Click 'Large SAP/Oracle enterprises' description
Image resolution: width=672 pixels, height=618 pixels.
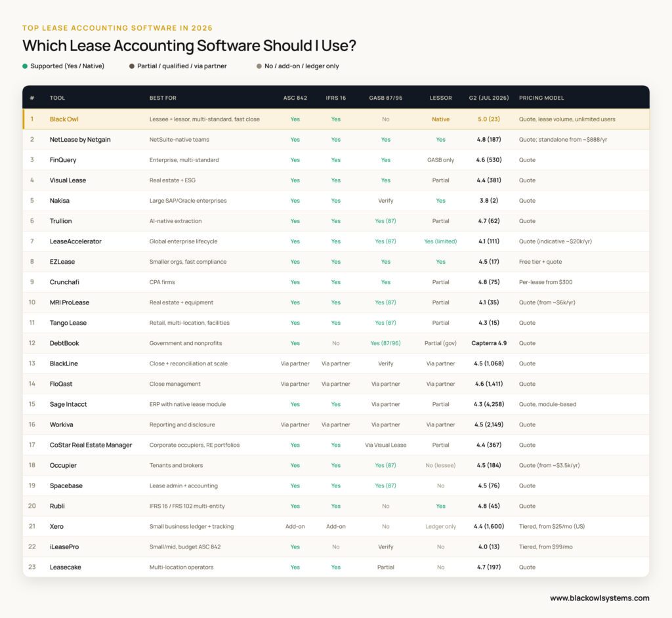click(x=188, y=201)
